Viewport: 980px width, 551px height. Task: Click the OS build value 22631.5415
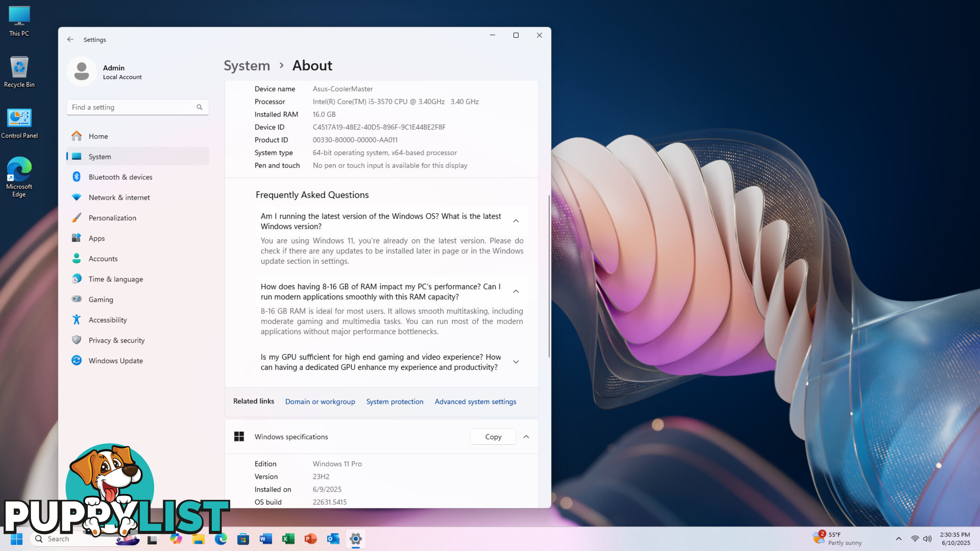click(x=329, y=502)
